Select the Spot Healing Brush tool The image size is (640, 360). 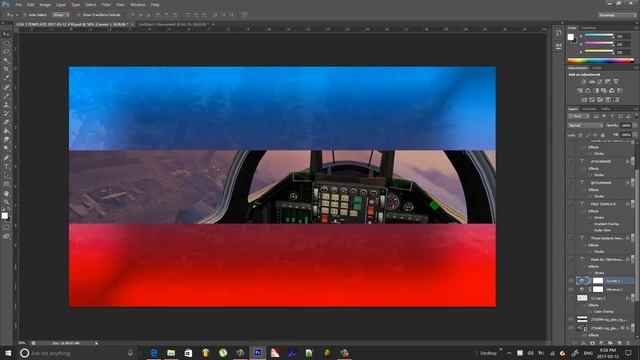[x=6, y=87]
